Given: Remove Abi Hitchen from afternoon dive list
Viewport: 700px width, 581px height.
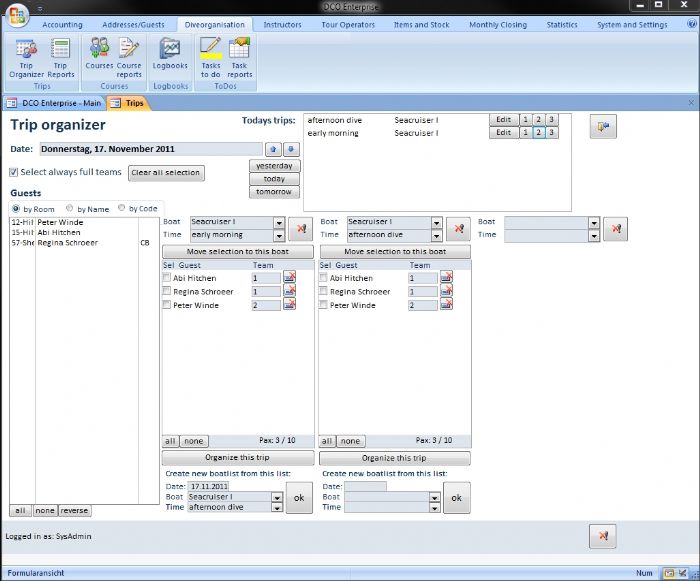Looking at the screenshot, I should click(x=446, y=277).
